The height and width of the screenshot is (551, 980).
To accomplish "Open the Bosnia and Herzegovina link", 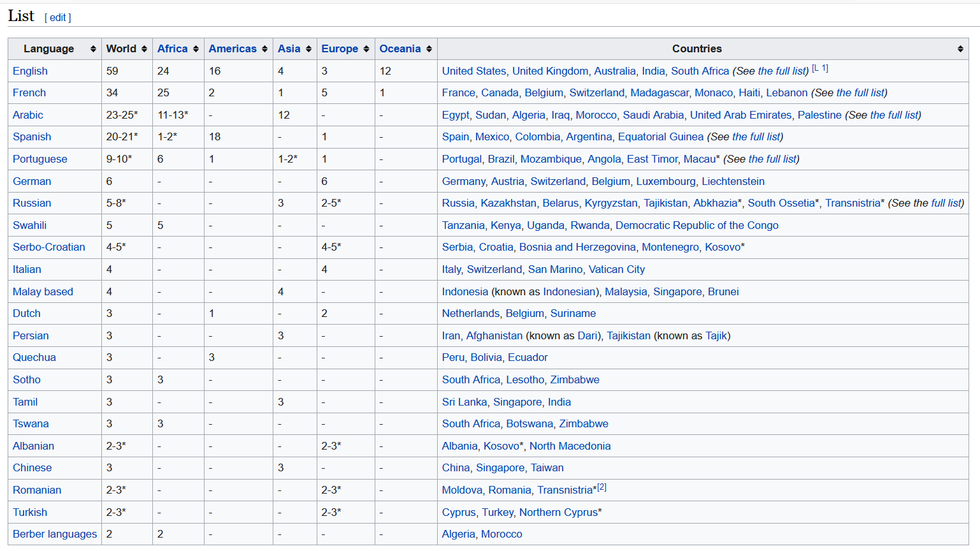I will click(577, 247).
